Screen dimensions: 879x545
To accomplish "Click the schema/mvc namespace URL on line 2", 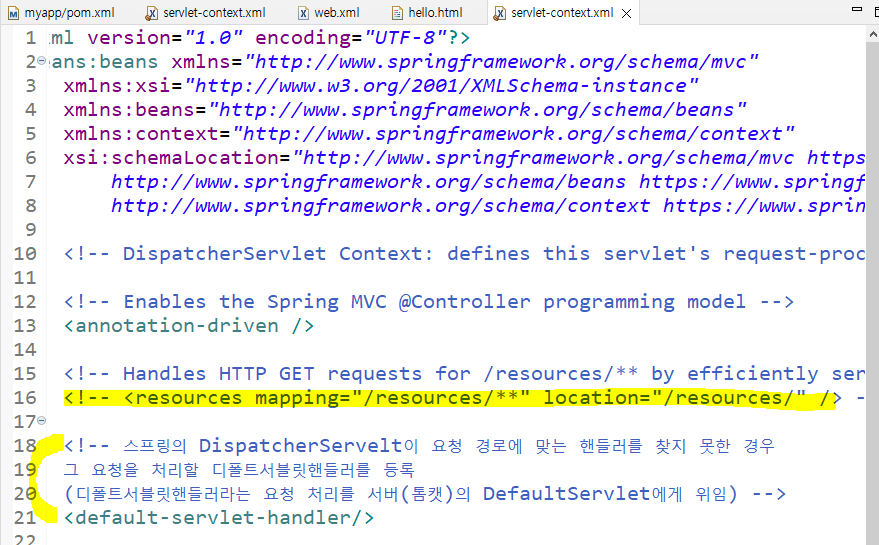I will pos(502,61).
